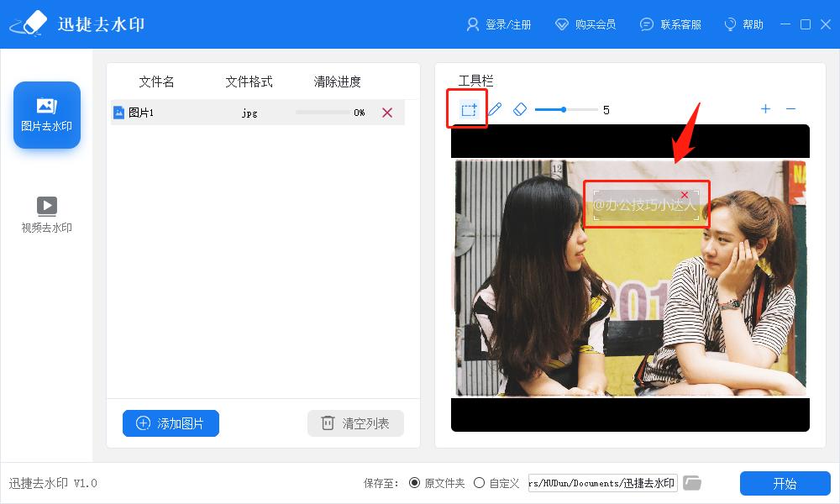Image resolution: width=840 pixels, height=504 pixels.
Task: Select the eraser tool
Action: coord(520,109)
